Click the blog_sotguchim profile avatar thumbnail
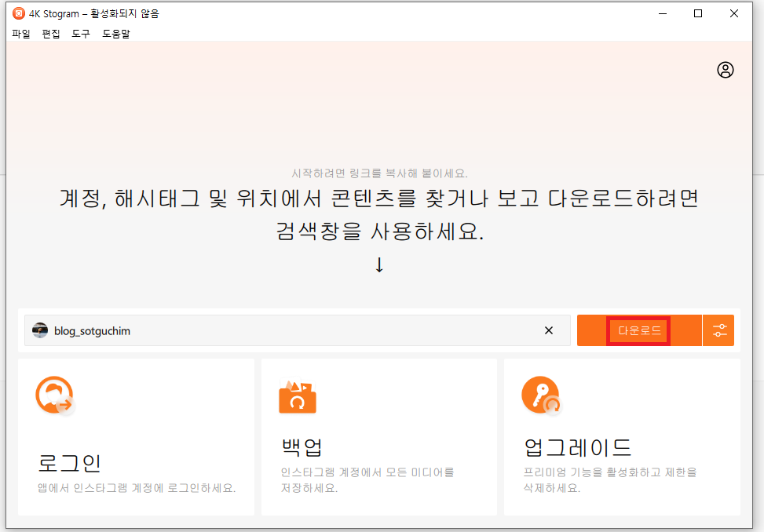764x532 pixels. click(40, 330)
